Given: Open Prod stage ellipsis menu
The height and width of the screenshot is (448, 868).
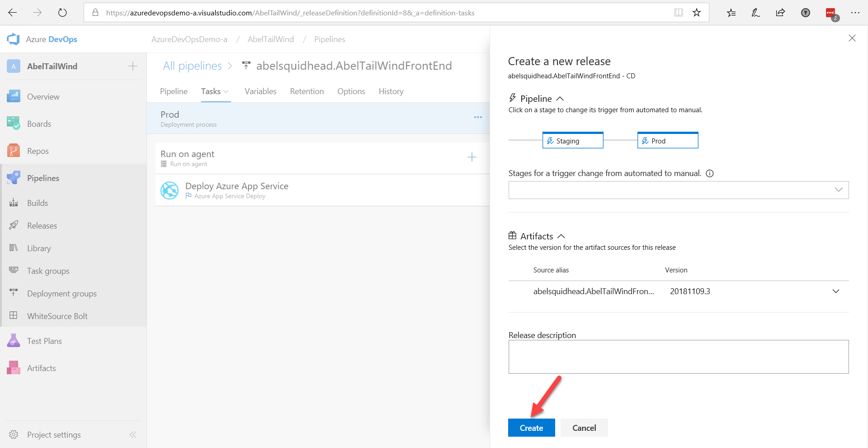Looking at the screenshot, I should click(478, 117).
